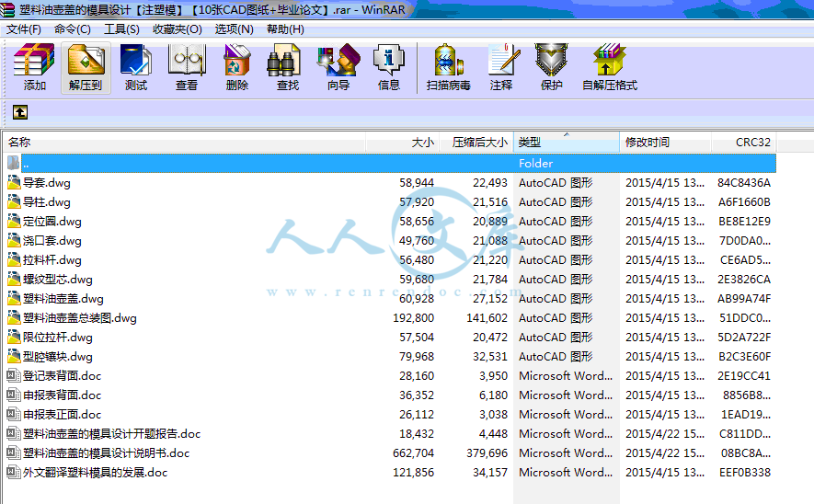Click the View (查看) toolbar icon
The width and height of the screenshot is (814, 504).
(x=187, y=68)
